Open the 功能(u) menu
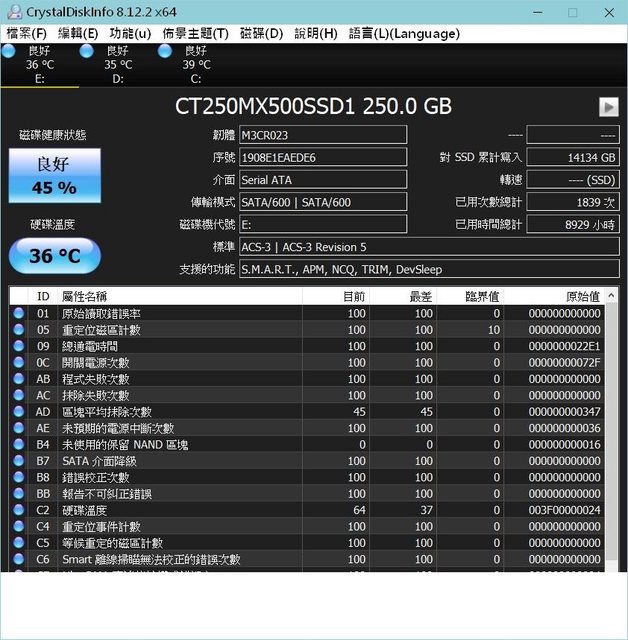This screenshot has width=628, height=640. click(130, 33)
